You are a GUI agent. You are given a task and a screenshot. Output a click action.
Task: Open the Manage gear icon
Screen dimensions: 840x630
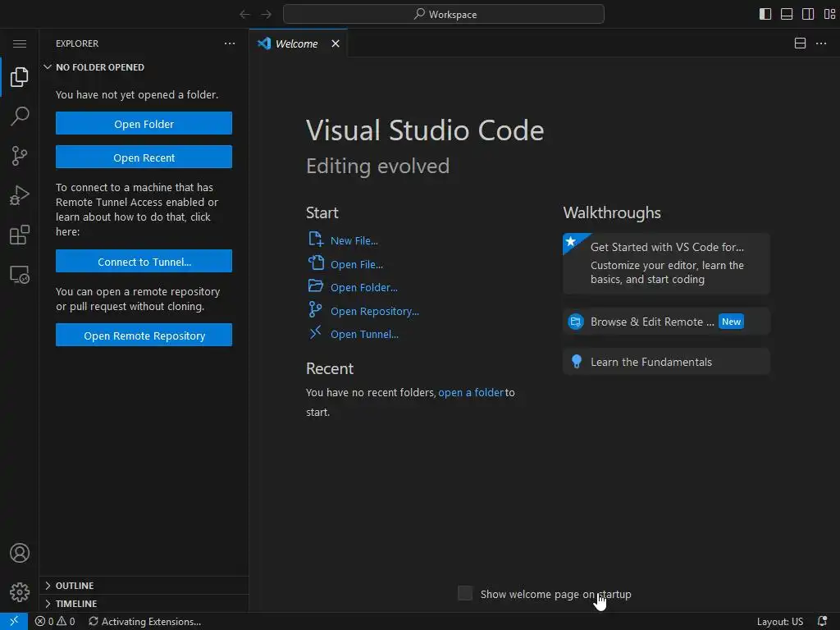pos(20,592)
